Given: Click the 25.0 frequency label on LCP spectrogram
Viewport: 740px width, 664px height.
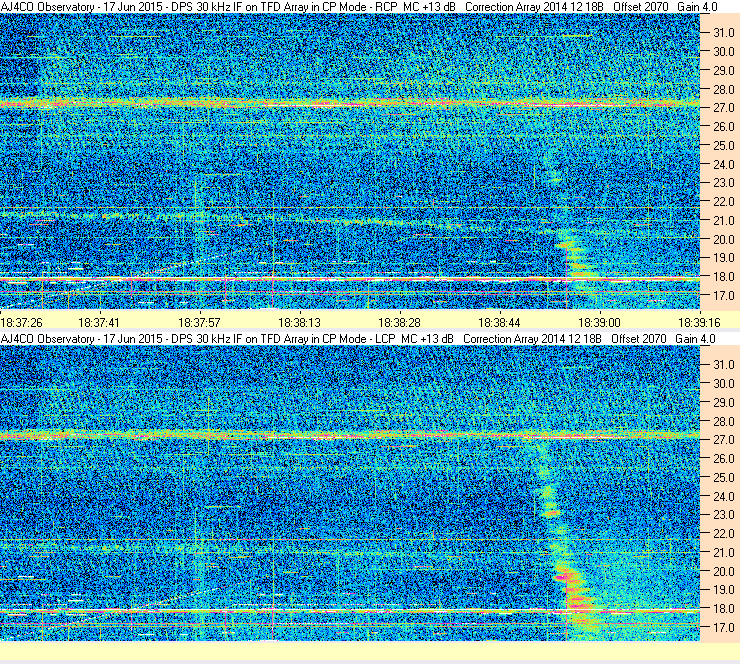Looking at the screenshot, I should [x=723, y=478].
